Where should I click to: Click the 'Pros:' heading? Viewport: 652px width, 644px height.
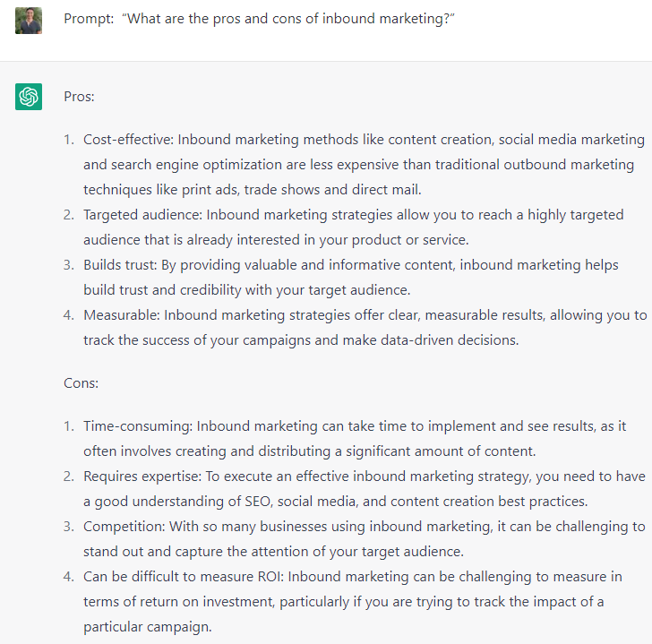click(x=79, y=97)
